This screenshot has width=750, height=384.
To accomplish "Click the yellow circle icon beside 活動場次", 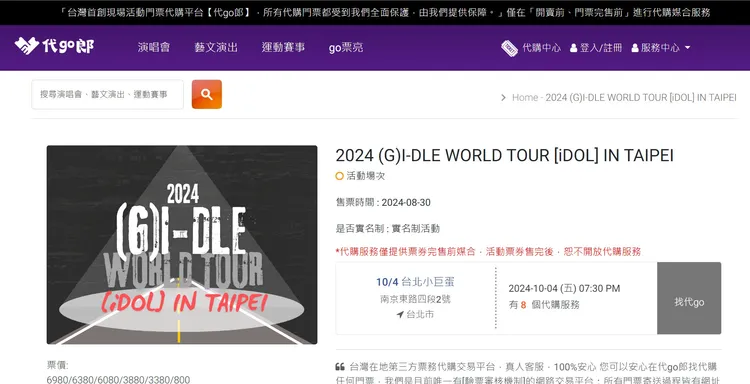I will [x=340, y=176].
